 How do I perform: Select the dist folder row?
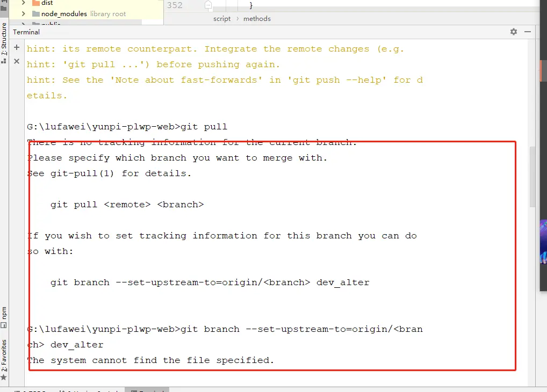pos(86,3)
